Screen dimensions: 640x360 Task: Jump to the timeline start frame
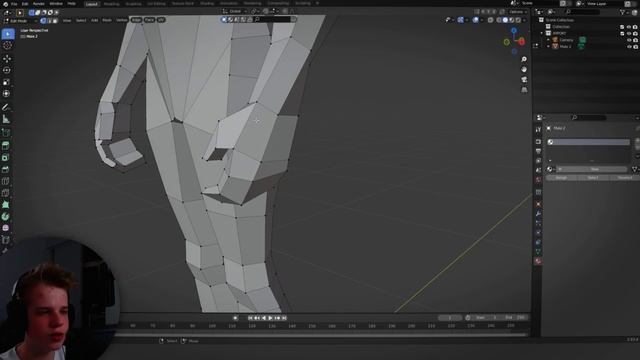point(250,318)
